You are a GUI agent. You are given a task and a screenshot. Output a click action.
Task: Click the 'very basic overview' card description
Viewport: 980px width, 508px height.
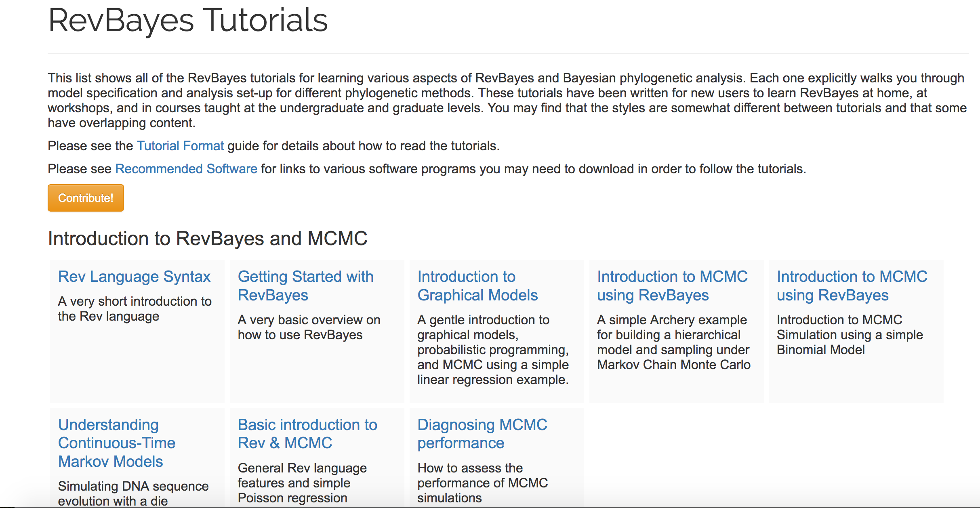tap(309, 327)
